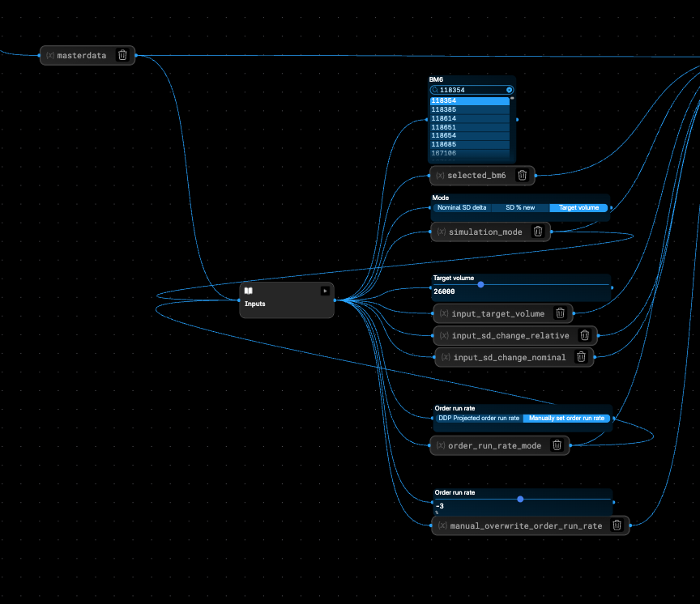The width and height of the screenshot is (700, 604).
Task: Choose DDP Projected order run rate
Action: tap(479, 419)
